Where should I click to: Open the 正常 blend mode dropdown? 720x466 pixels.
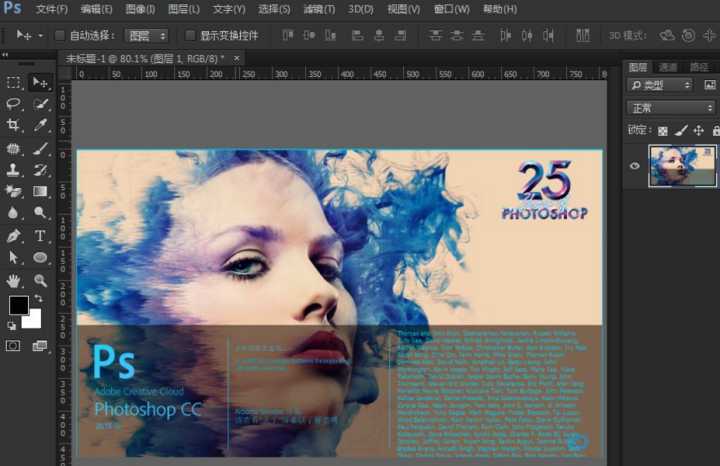pos(671,108)
